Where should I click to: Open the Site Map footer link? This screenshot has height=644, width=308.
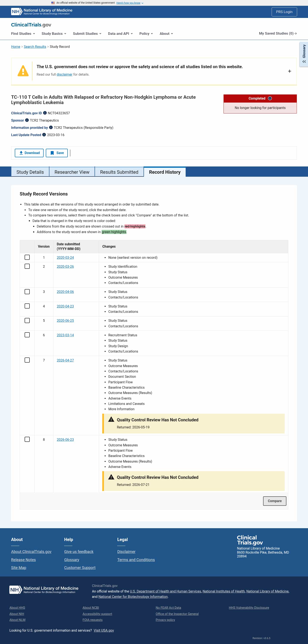pos(19,568)
